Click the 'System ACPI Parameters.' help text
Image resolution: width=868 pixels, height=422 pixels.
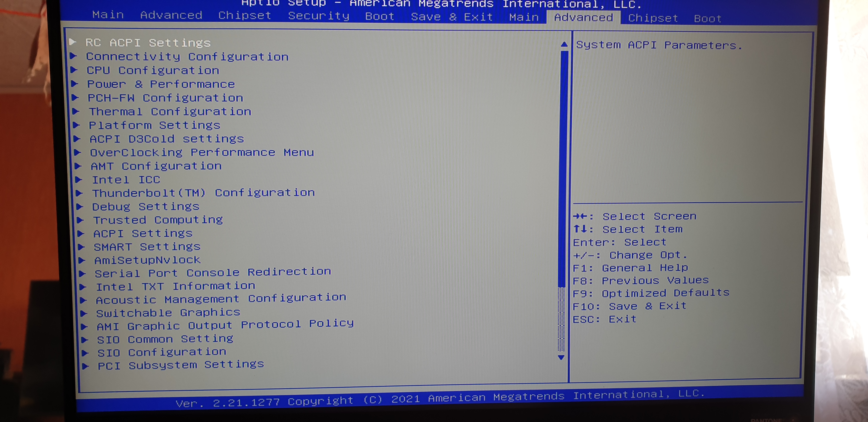(659, 45)
